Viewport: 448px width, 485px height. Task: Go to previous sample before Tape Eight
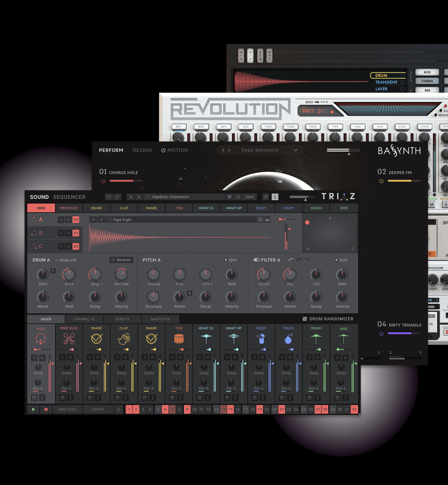click(93, 220)
